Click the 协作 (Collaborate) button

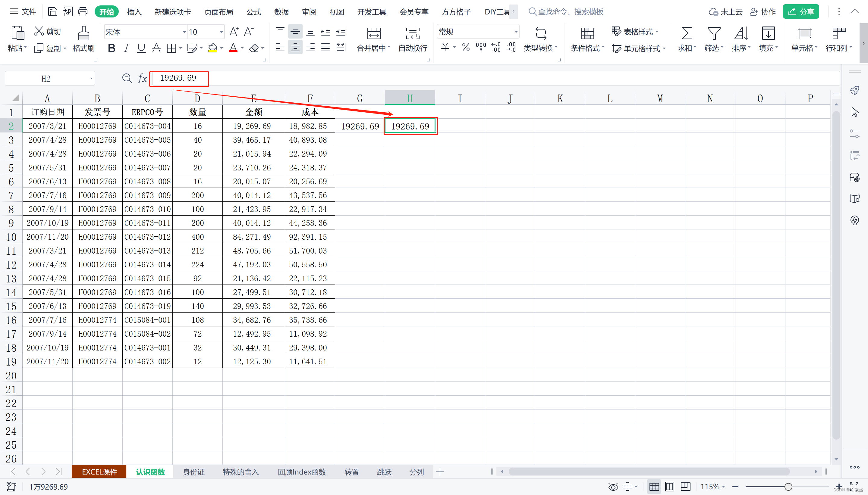pos(763,12)
